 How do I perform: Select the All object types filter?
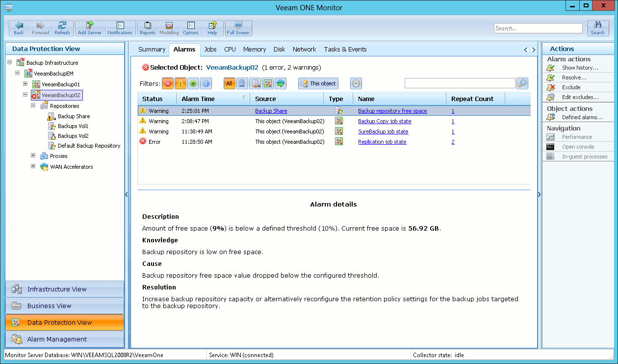pyautogui.click(x=229, y=83)
